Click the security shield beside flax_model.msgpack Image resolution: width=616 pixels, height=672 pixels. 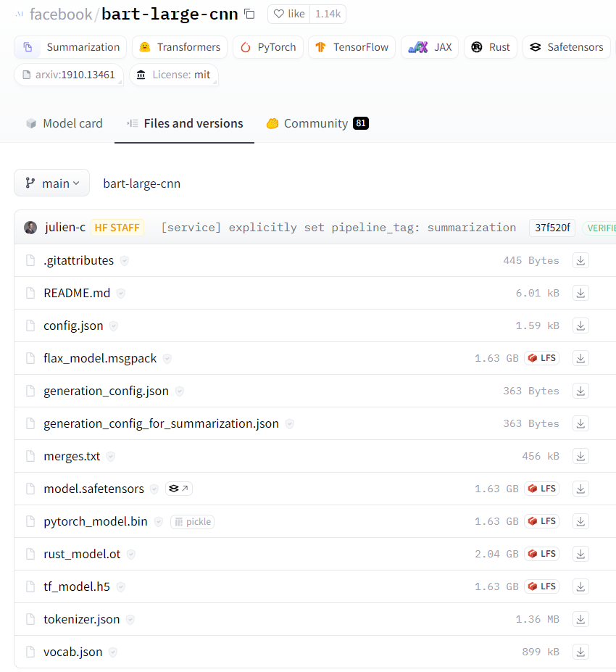(167, 358)
